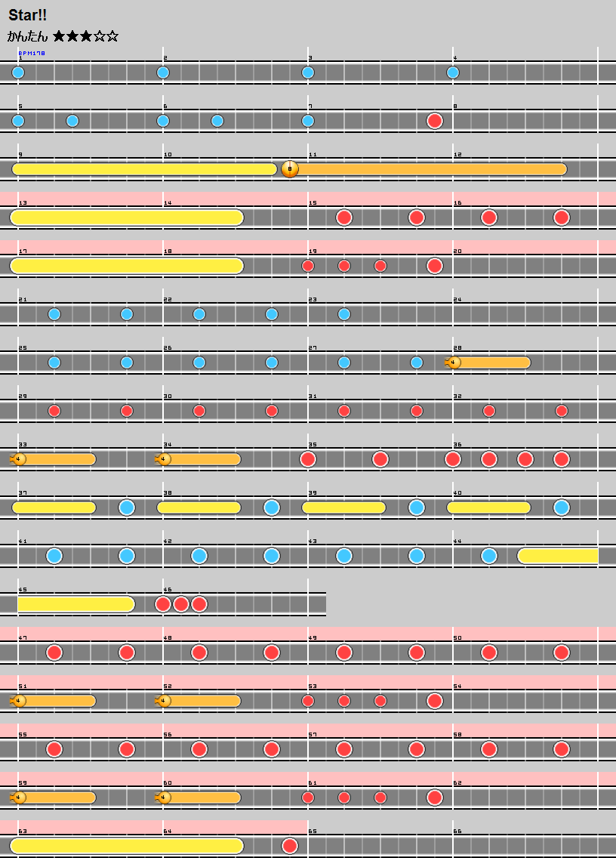Click the balloon note marked 8

tap(290, 169)
